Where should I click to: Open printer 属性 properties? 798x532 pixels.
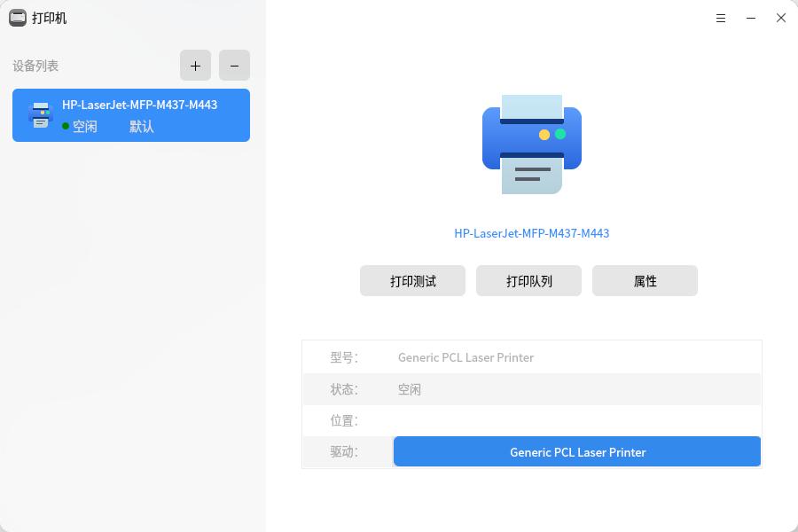click(645, 281)
